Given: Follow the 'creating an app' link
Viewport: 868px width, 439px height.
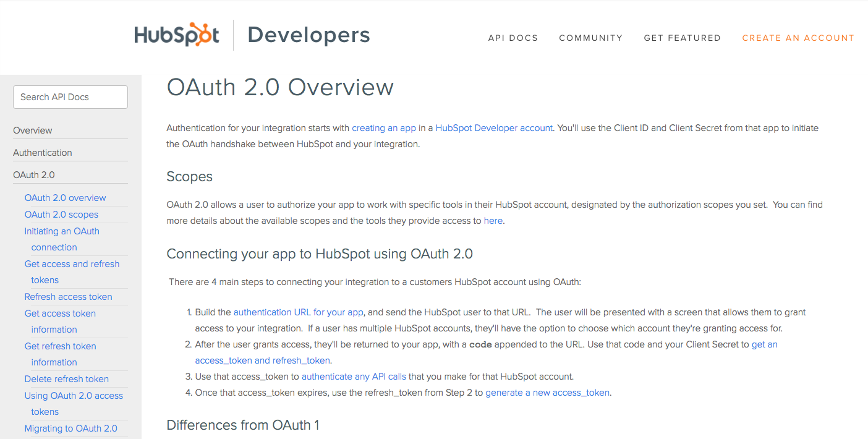Looking at the screenshot, I should click(384, 128).
